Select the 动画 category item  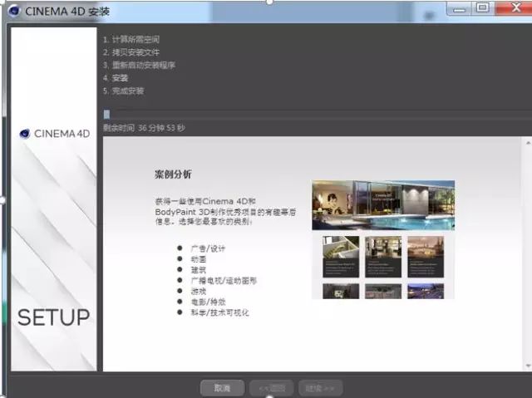(x=199, y=259)
